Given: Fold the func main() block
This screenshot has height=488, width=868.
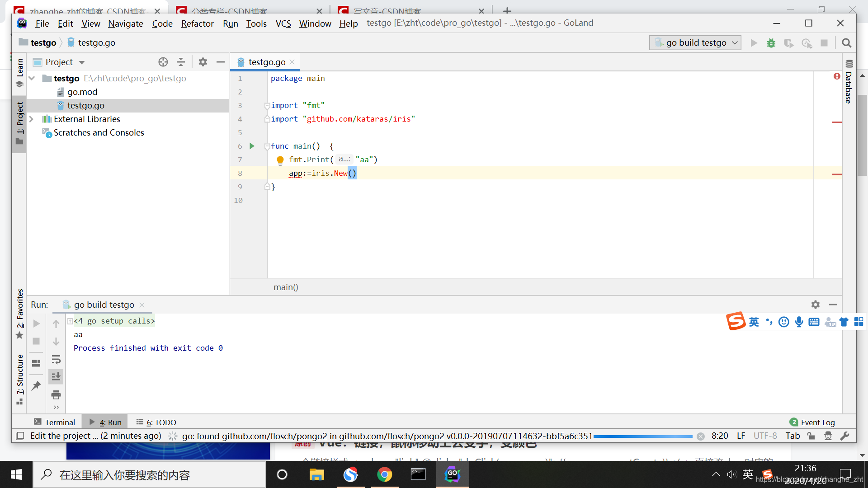Looking at the screenshot, I should pos(267,146).
